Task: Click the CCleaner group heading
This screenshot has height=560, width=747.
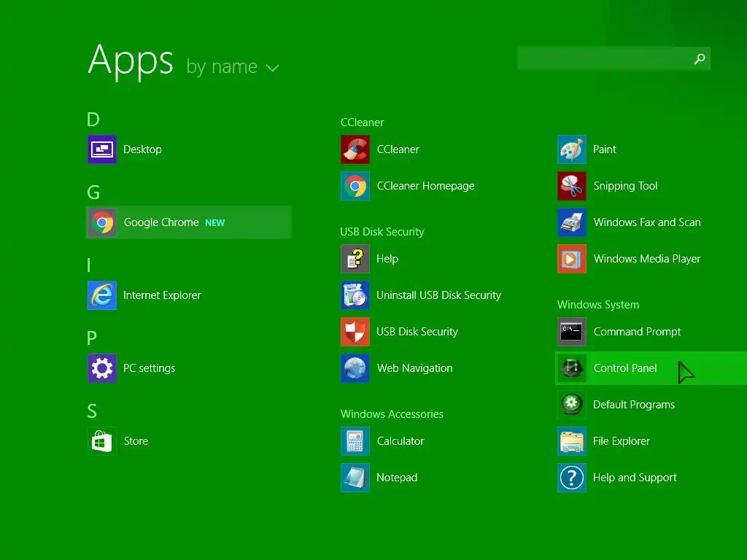Action: click(362, 122)
